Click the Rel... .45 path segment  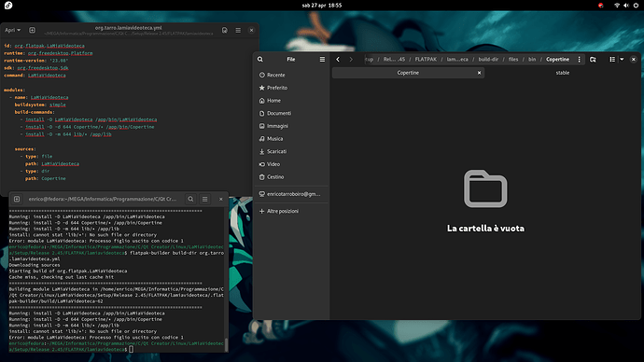click(x=394, y=59)
